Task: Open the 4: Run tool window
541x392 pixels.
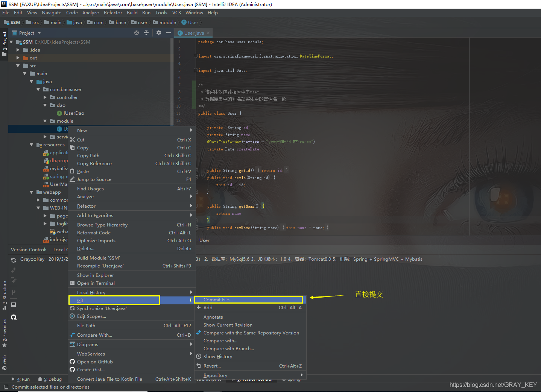Action: tap(21, 379)
